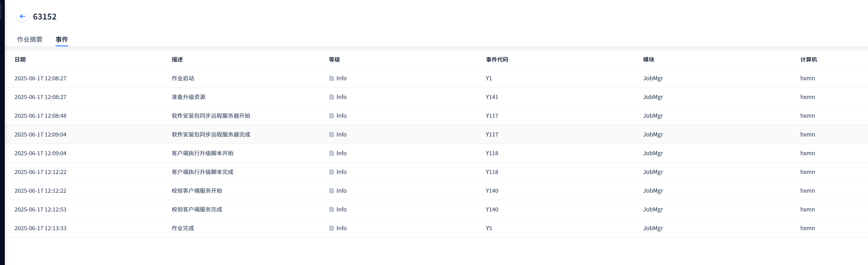Click Info icon in the 作业启动 row
The width and height of the screenshot is (868, 265).
(332, 78)
